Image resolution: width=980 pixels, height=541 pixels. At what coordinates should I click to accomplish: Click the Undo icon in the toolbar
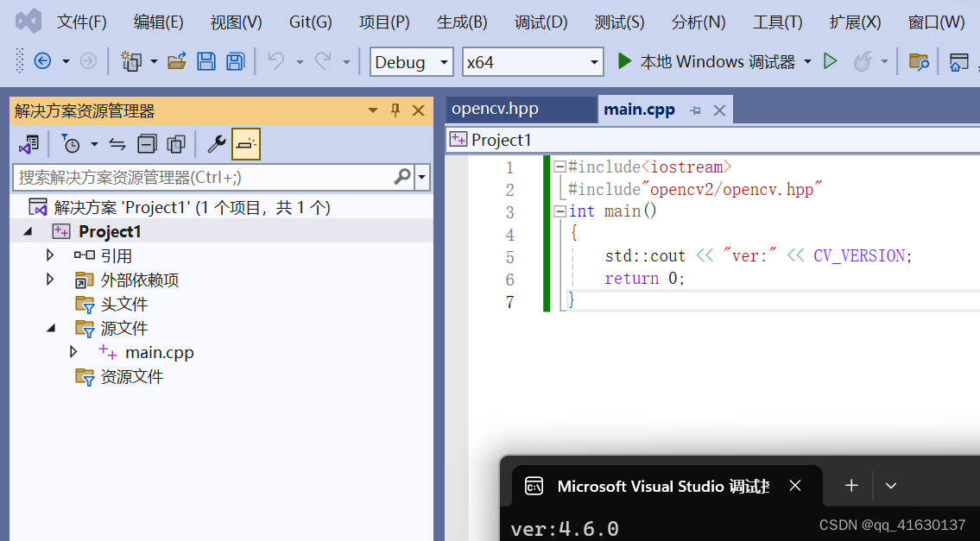[x=275, y=61]
